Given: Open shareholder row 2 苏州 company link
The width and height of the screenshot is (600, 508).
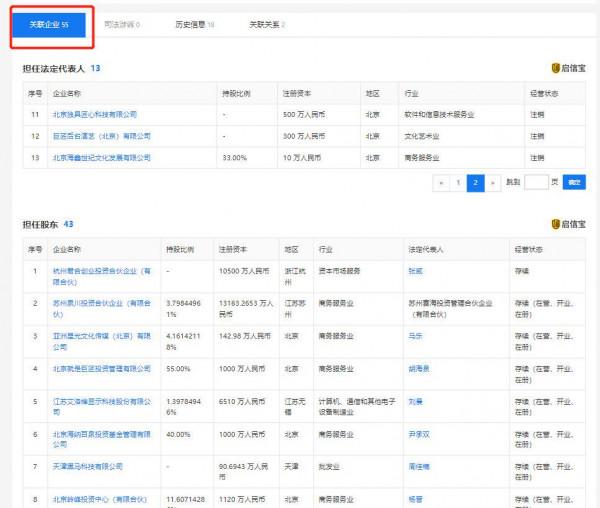Looking at the screenshot, I should click(x=101, y=309).
